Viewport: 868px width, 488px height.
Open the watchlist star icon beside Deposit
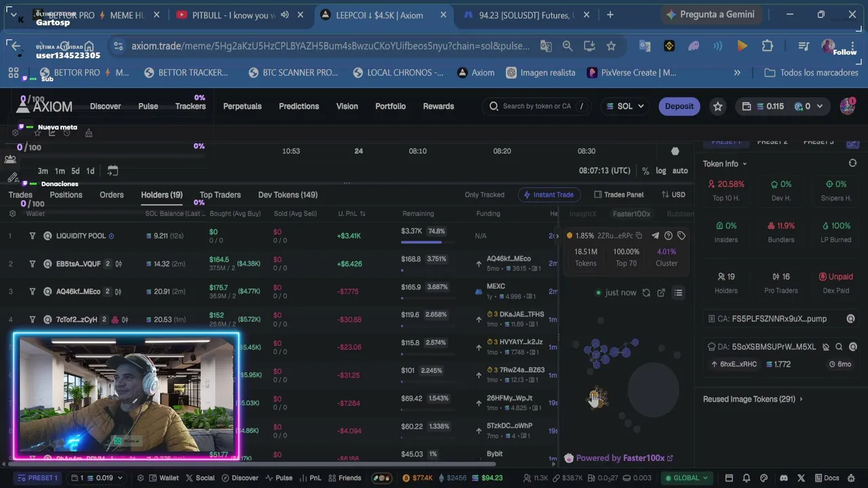click(x=717, y=106)
